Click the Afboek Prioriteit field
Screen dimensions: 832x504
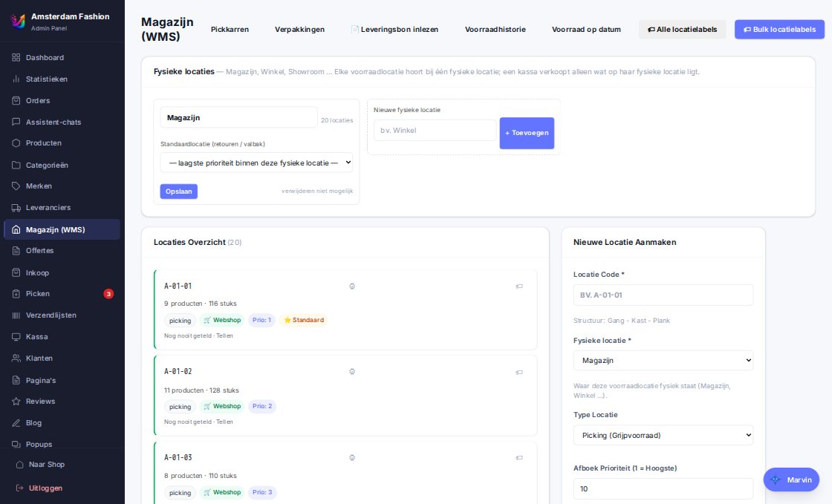(663, 488)
